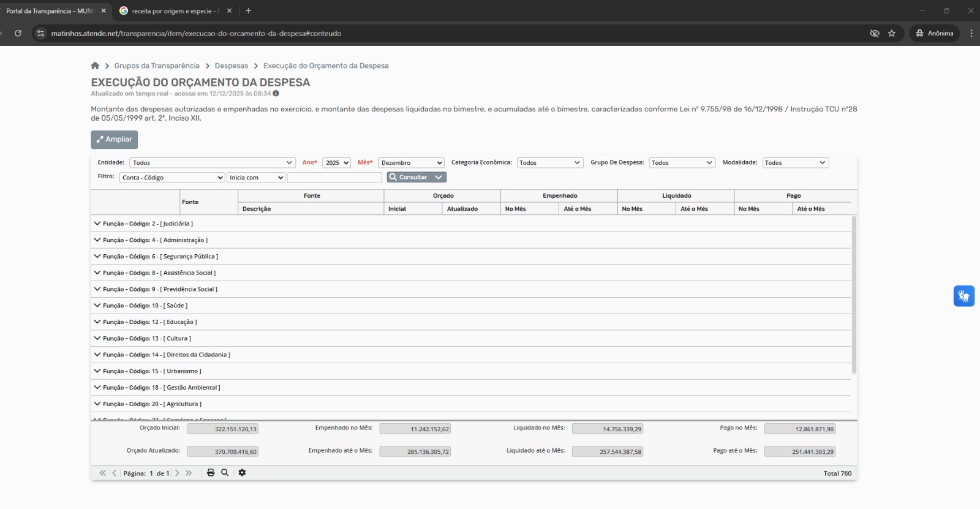980x509 pixels.
Task: Reload the page using browser refresh icon
Action: point(18,34)
